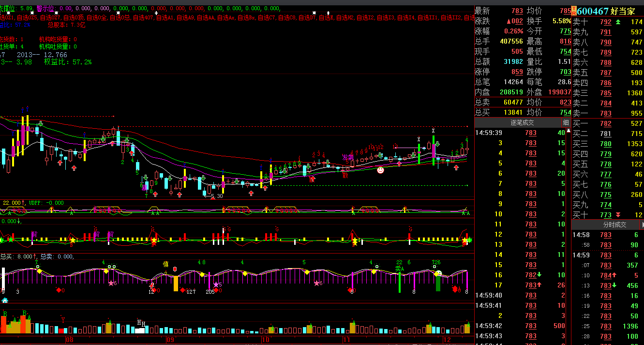Click the 总股本: 7.3亿 text
This screenshot has width=644, height=345.
click(x=66, y=25)
